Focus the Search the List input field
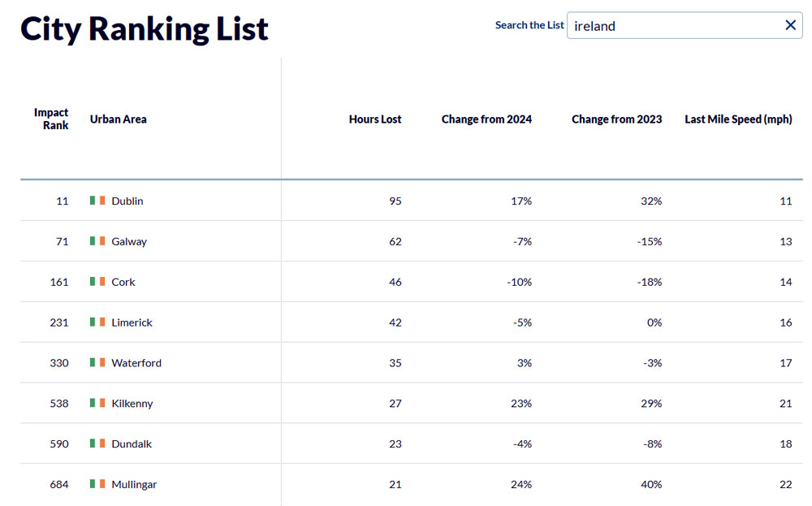The width and height of the screenshot is (812, 506). (x=674, y=25)
